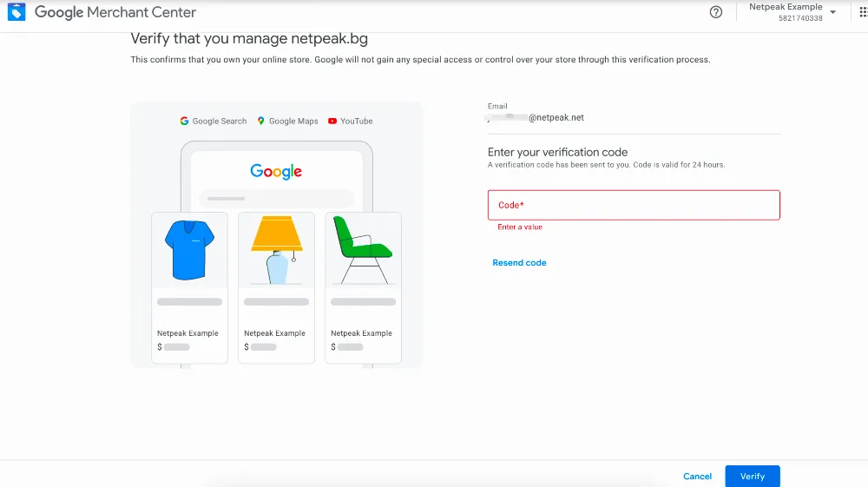Click the 'Enter your verification code' heading

[557, 152]
